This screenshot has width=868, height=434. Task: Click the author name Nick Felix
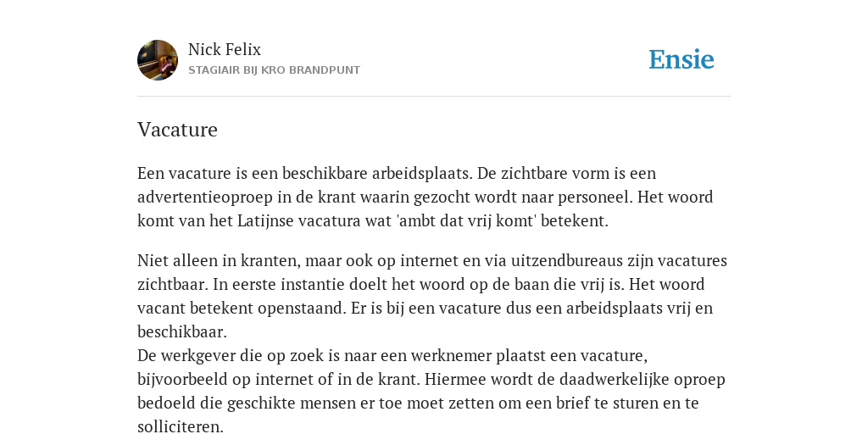click(224, 49)
